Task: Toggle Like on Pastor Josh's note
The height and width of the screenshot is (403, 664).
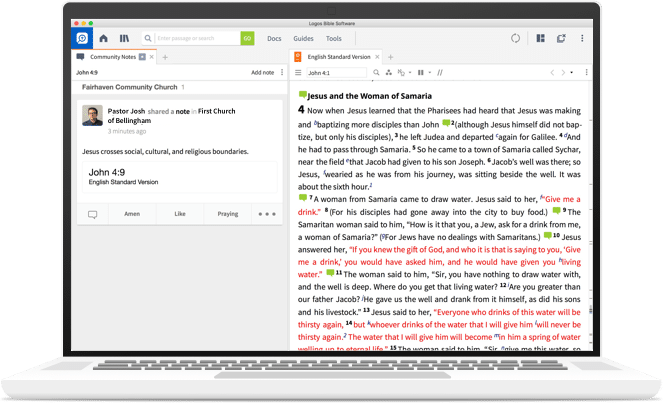Action: tap(180, 214)
